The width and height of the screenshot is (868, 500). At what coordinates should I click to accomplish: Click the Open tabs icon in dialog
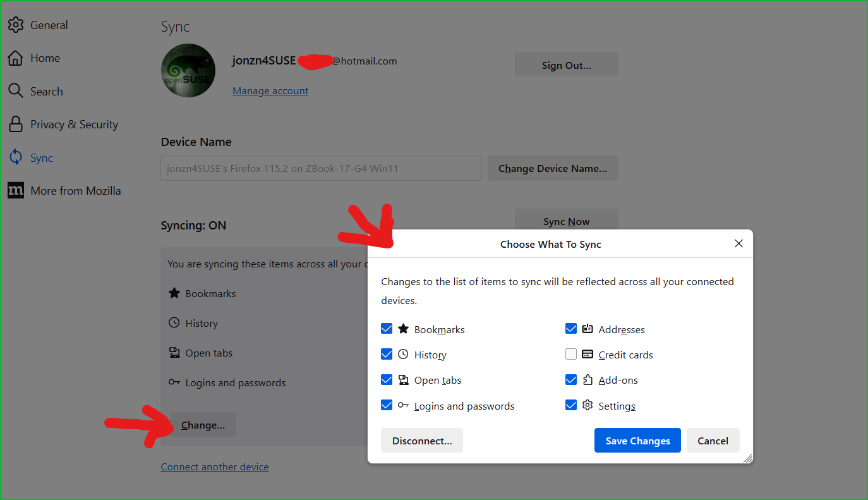(403, 380)
